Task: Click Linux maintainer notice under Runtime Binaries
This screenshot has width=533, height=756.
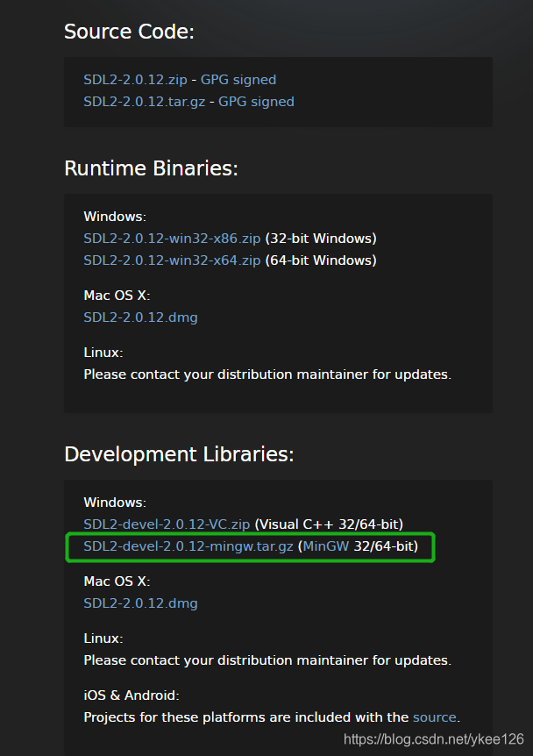Action: pos(267,374)
